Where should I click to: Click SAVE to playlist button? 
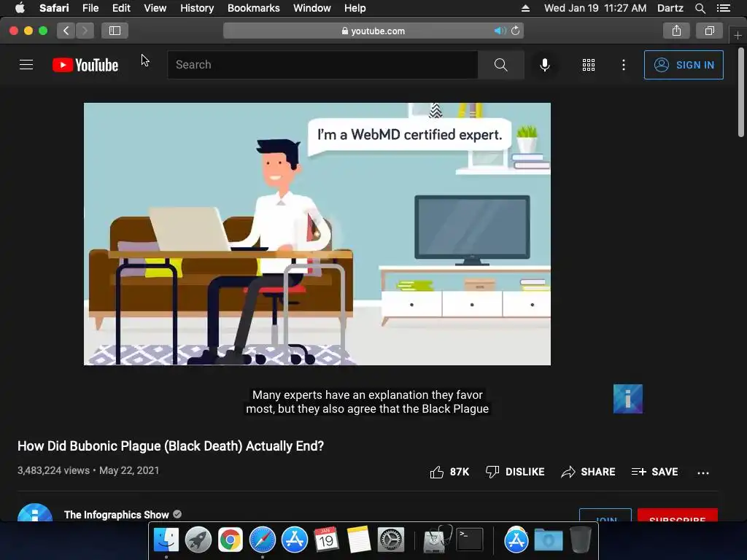(x=654, y=472)
